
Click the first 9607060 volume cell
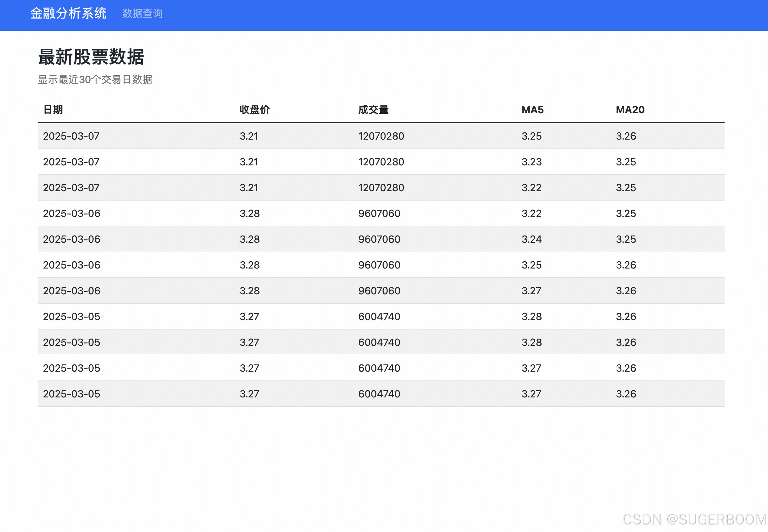click(x=379, y=213)
